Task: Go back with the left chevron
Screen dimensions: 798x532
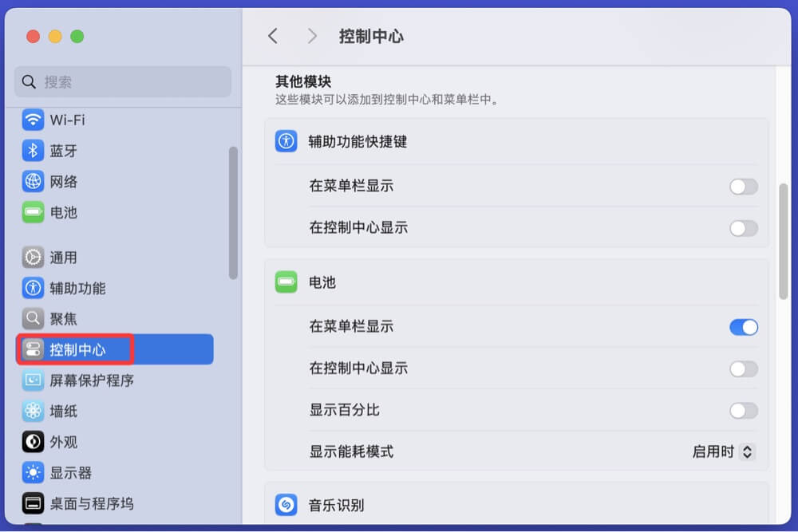Action: point(273,36)
